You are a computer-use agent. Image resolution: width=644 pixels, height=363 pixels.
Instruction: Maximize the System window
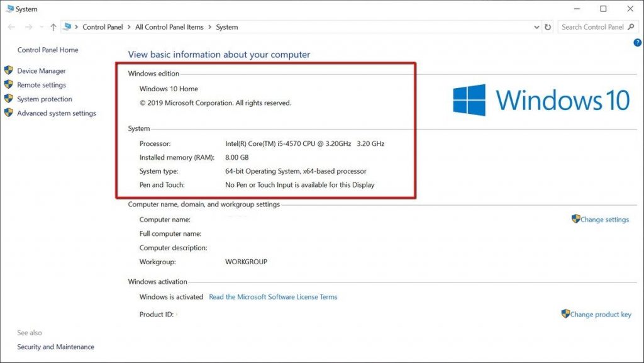tap(603, 9)
